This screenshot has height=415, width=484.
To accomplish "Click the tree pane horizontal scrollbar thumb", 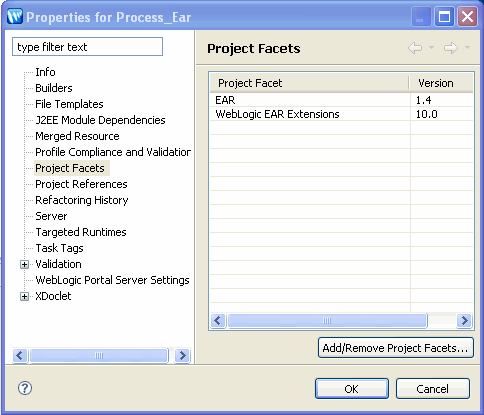I will [99, 355].
